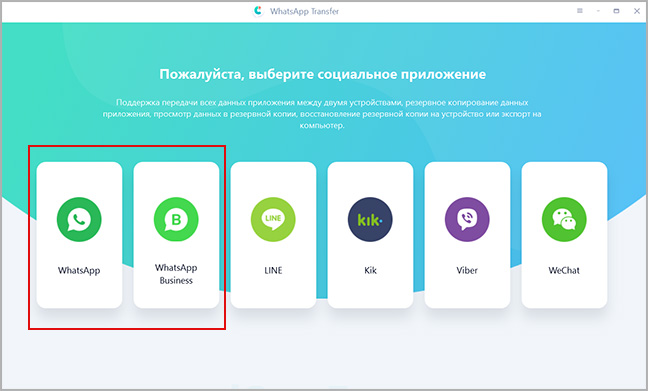Click the "Kik" card label
Screen dimensions: 648x391
click(x=370, y=270)
